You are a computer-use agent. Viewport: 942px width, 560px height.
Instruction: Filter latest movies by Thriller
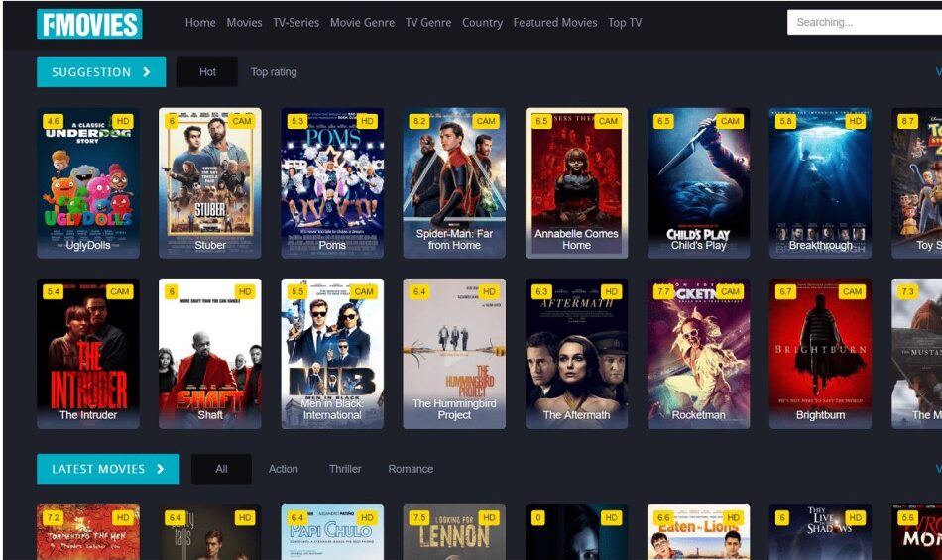tap(345, 469)
